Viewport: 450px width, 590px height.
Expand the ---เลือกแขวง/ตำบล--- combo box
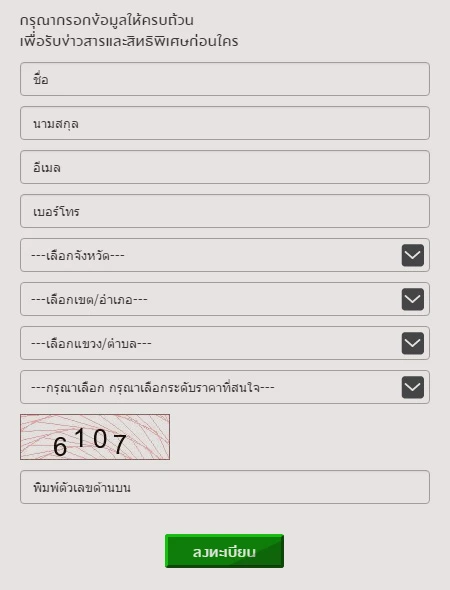pos(225,343)
